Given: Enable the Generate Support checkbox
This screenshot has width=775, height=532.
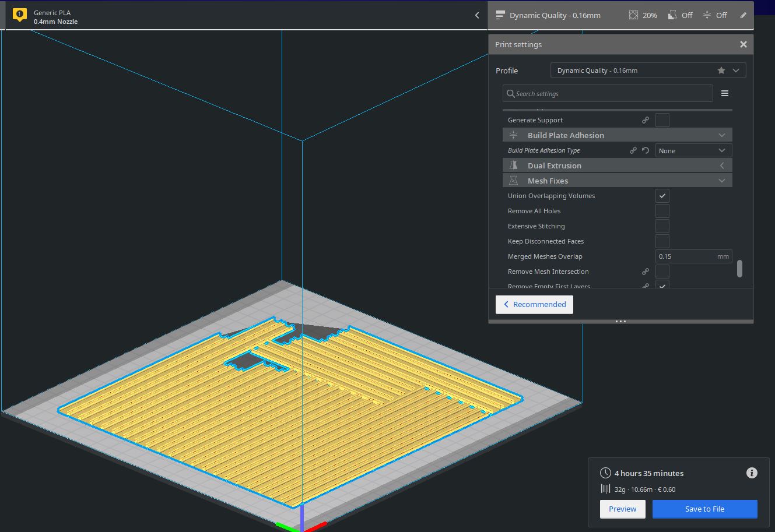Looking at the screenshot, I should click(x=662, y=120).
